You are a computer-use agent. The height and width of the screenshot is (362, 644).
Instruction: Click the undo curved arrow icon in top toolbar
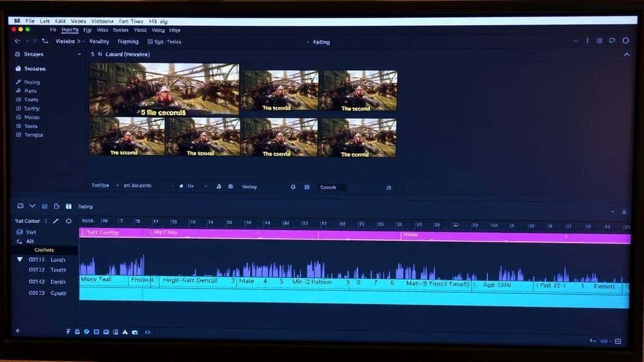pos(45,41)
